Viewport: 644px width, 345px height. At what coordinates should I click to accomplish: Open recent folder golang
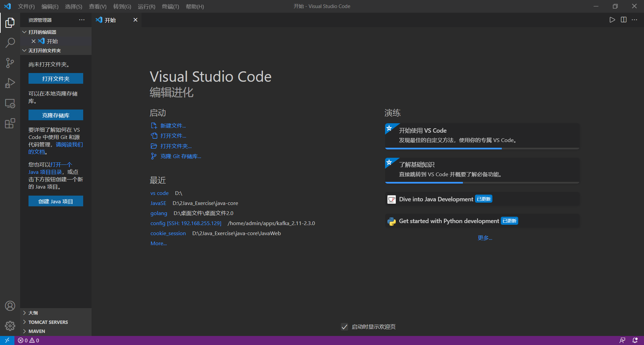pyautogui.click(x=159, y=213)
